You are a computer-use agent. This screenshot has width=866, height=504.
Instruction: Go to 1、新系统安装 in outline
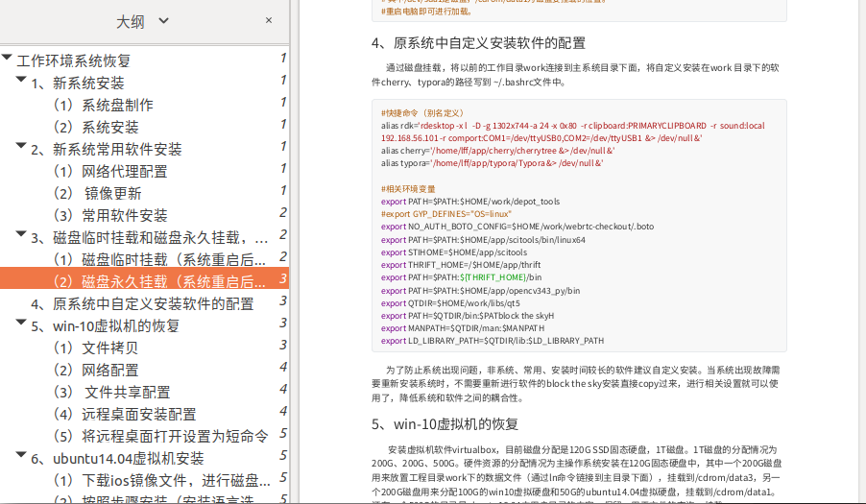[x=78, y=83]
